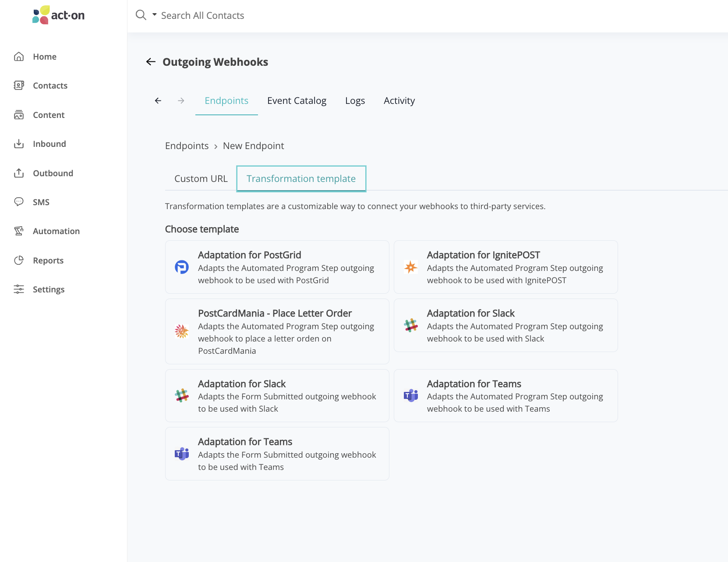Click the SMS chat bubble icon

pyautogui.click(x=19, y=202)
